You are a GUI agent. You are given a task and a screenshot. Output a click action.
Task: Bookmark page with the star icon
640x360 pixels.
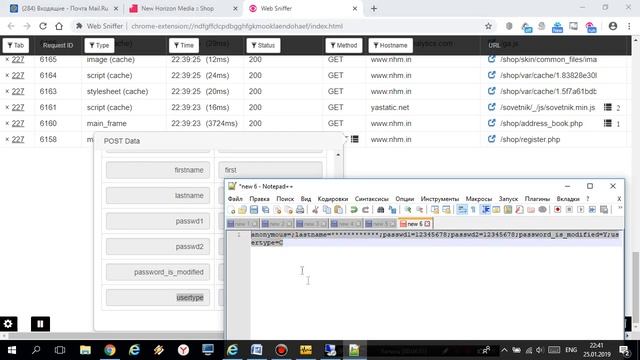pyautogui.click(x=489, y=26)
